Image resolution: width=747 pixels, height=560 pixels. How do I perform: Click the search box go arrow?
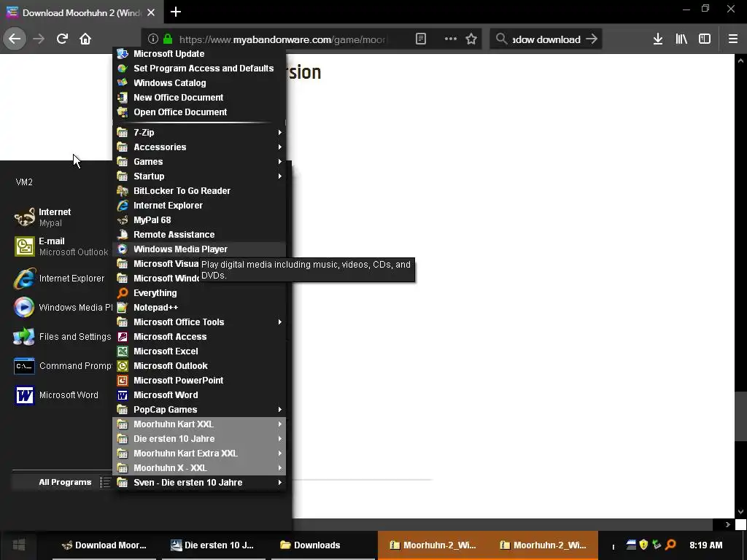point(592,39)
